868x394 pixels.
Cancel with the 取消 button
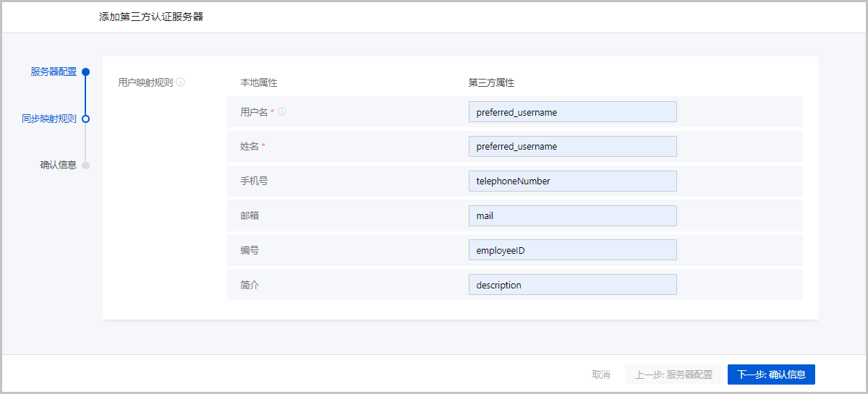pos(601,374)
